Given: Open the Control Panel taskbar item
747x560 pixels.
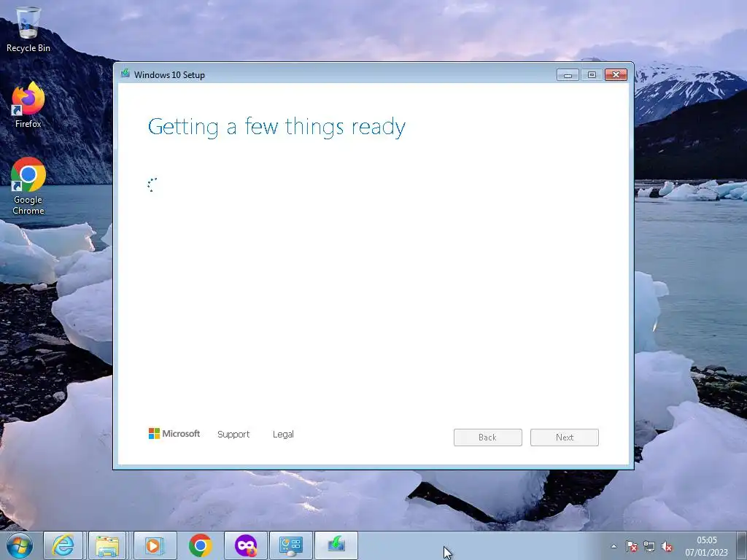Looking at the screenshot, I should coord(290,545).
